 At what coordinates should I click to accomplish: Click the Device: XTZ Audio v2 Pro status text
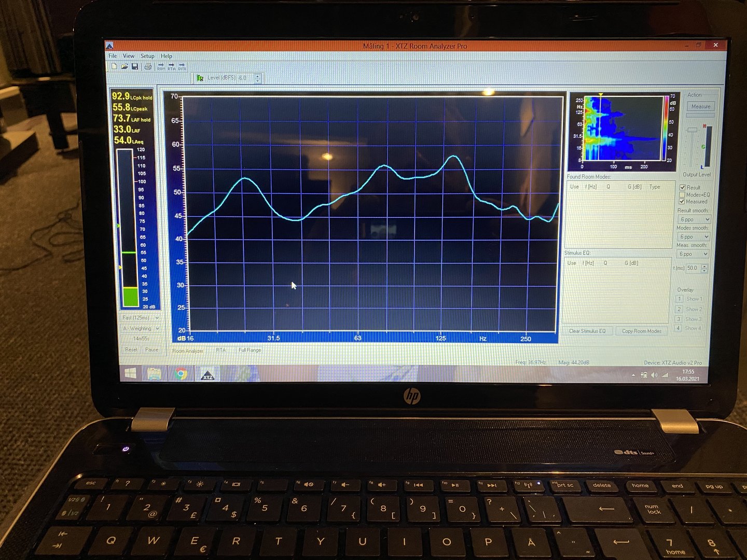pos(672,362)
